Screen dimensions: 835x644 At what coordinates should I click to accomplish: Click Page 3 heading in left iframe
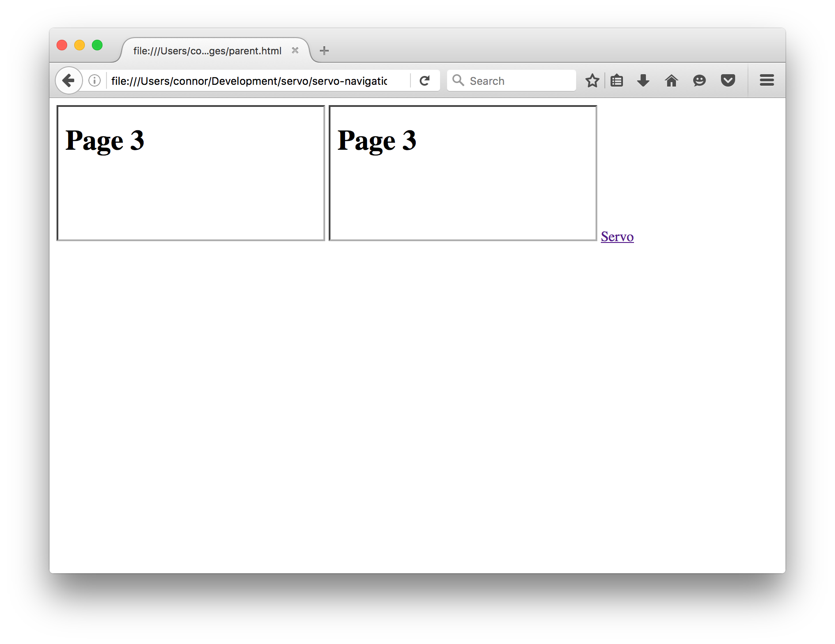(105, 141)
